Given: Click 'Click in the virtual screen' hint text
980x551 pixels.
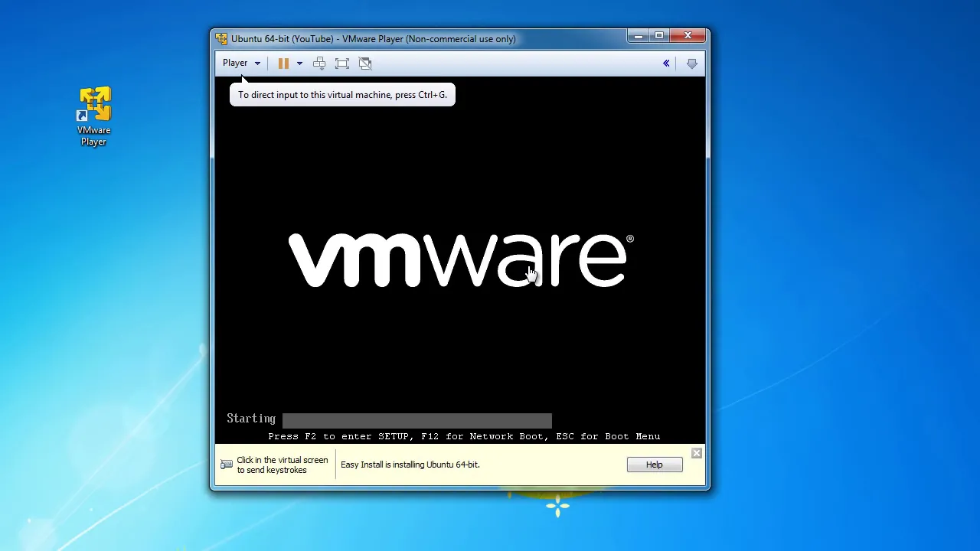Looking at the screenshot, I should tap(283, 465).
